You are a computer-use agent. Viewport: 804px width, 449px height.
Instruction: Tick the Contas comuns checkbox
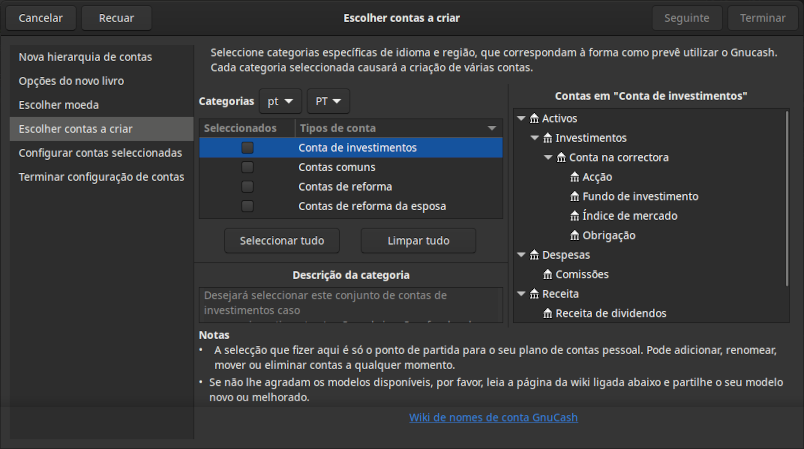(x=247, y=167)
